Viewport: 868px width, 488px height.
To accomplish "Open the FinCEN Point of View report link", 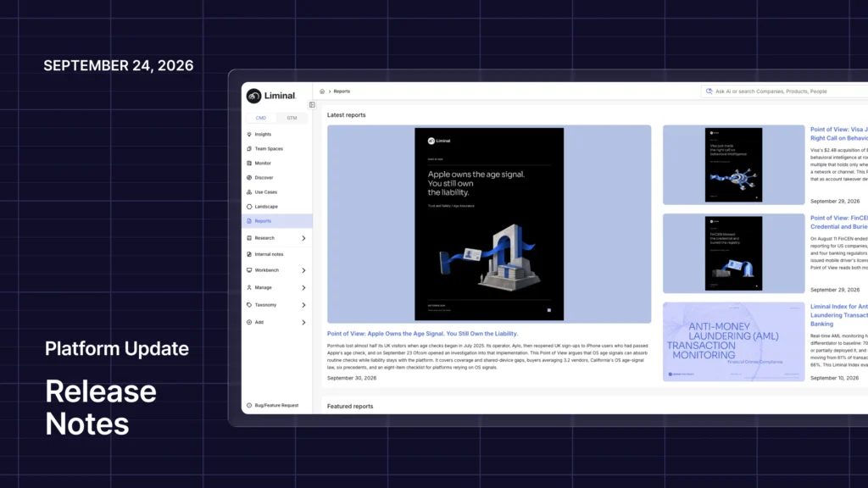I will coord(838,223).
